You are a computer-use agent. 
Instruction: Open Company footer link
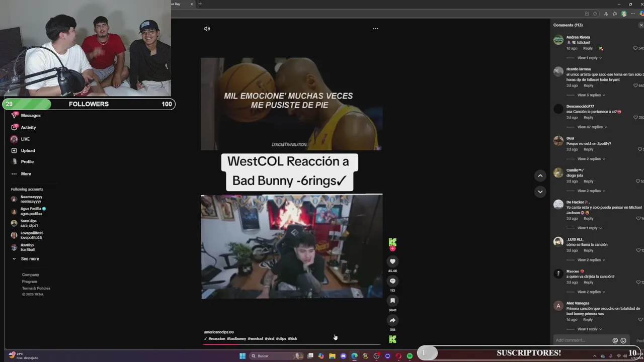[x=30, y=275]
